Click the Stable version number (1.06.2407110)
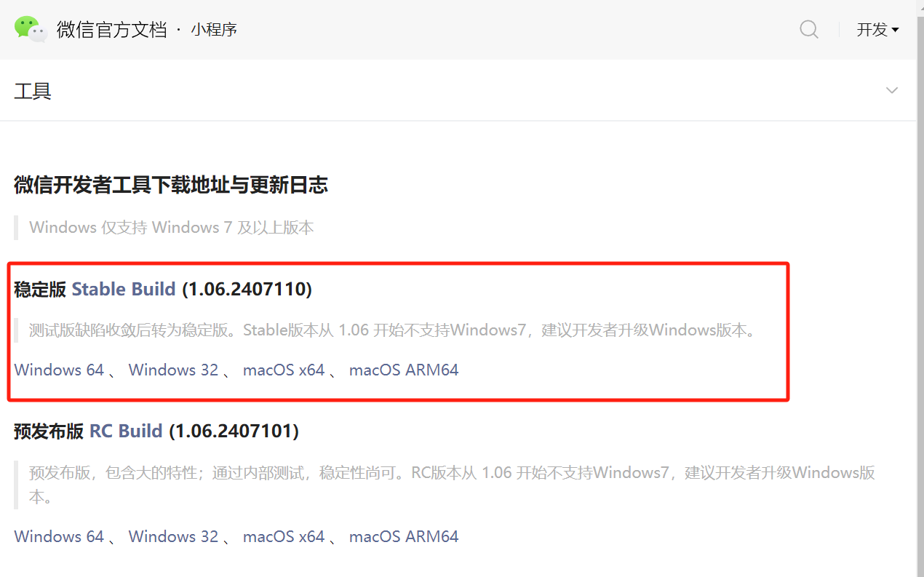924x577 pixels. coord(247,289)
